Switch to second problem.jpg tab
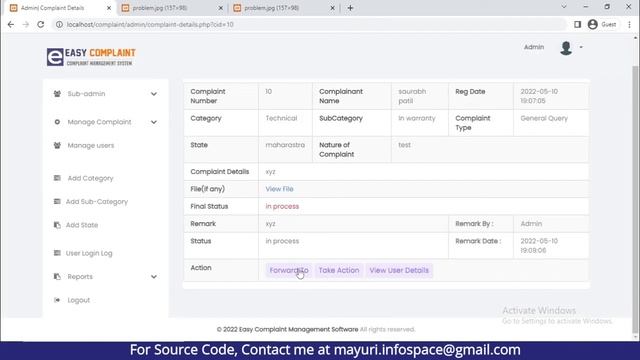The height and width of the screenshot is (360, 640). [x=283, y=8]
